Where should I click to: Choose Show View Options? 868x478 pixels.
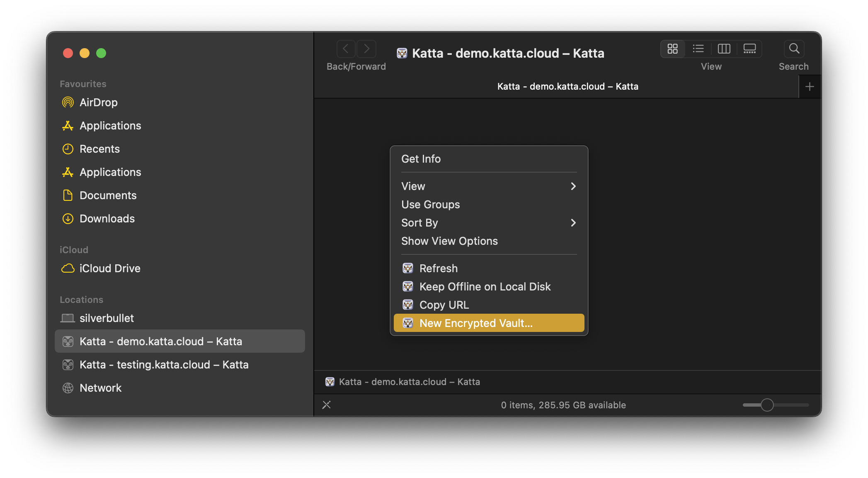point(489,241)
